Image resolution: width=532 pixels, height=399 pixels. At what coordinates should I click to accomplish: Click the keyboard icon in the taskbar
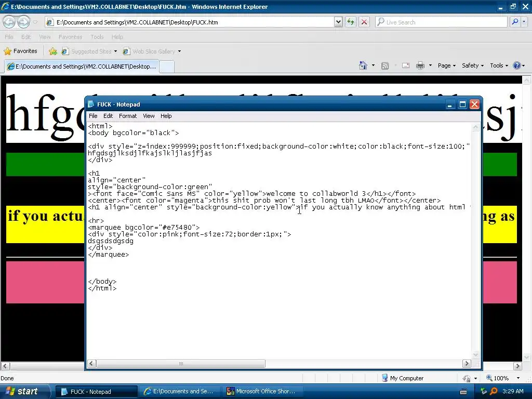[x=463, y=392]
